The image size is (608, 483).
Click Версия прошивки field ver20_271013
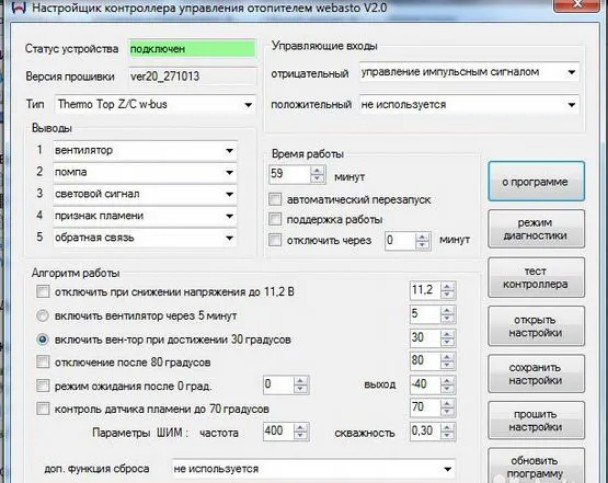(x=193, y=76)
